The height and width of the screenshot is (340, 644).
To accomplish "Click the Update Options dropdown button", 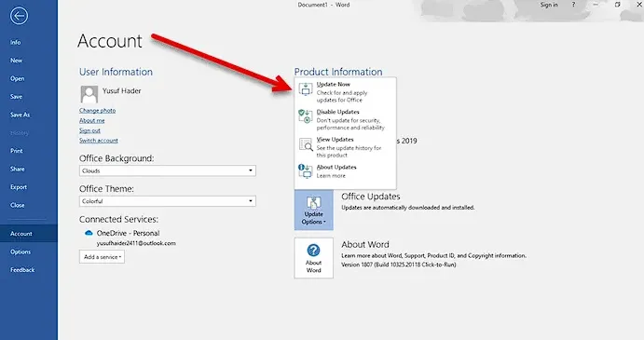I will coord(314,210).
